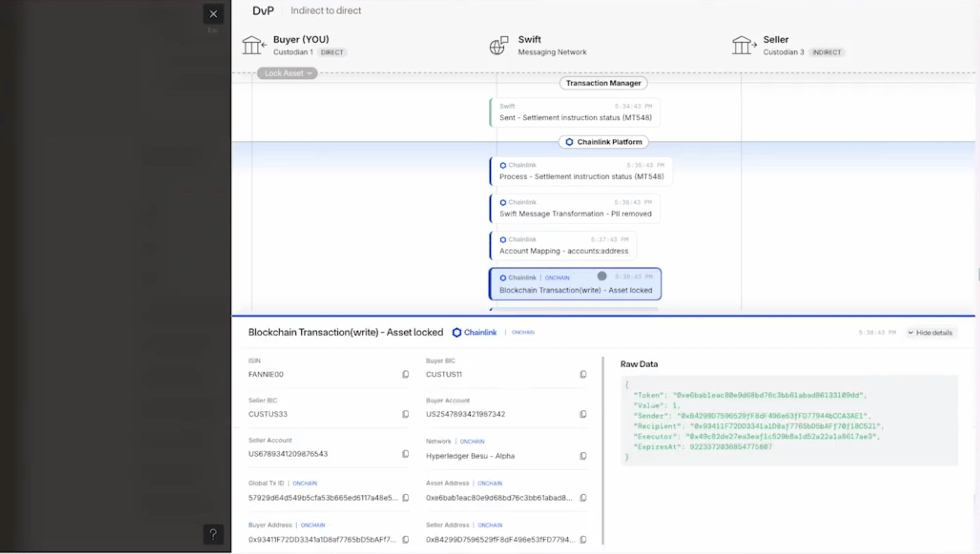Open the help question mark button
This screenshot has width=980, height=554.
213,534
